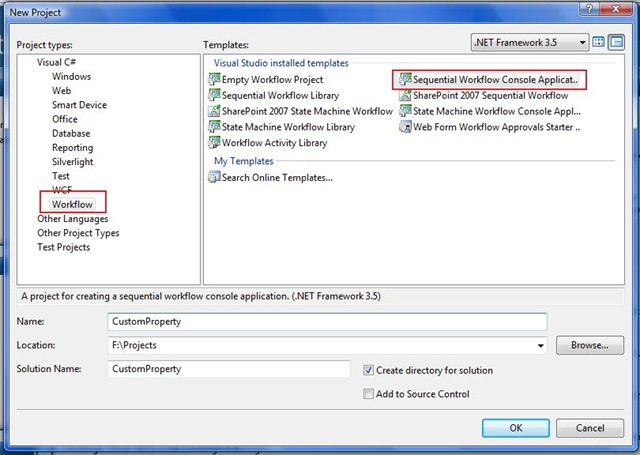The image size is (640, 455).
Task: Click the Solution Name input field
Action: [x=229, y=369]
